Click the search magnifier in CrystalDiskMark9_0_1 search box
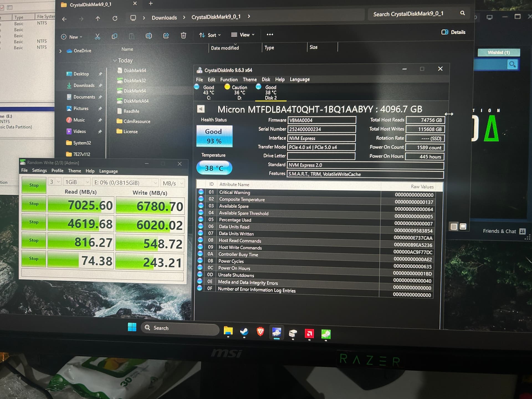 coord(462,13)
